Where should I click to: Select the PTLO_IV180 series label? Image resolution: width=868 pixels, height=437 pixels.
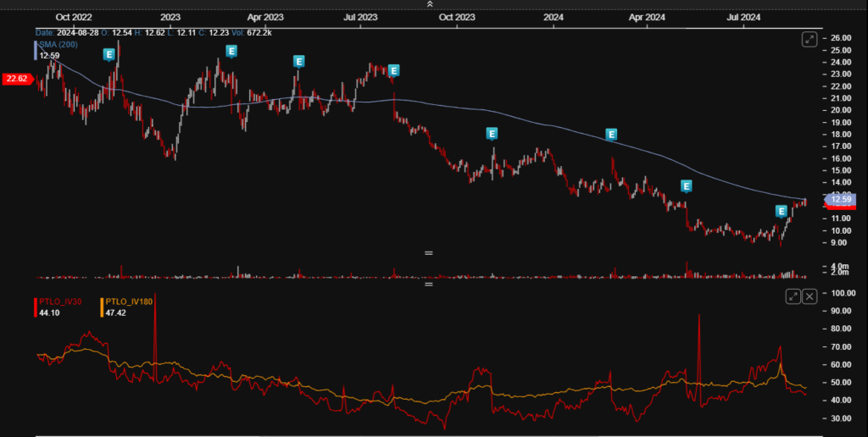tap(129, 301)
